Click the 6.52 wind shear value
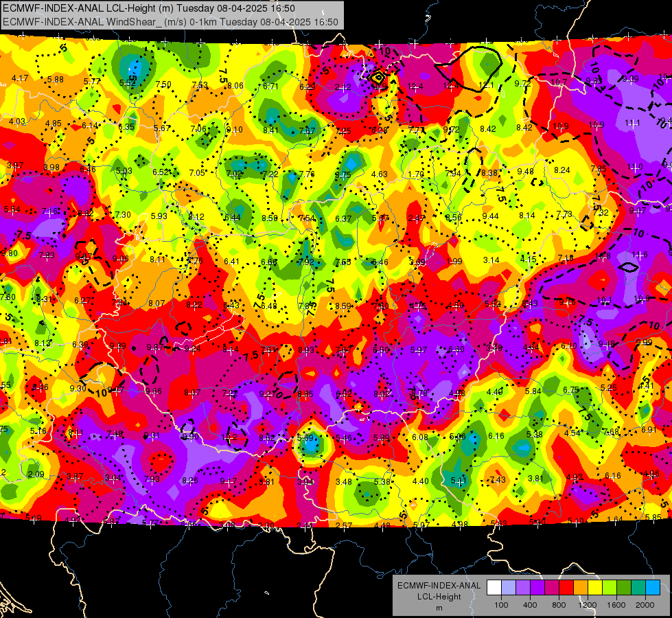 coord(161,172)
